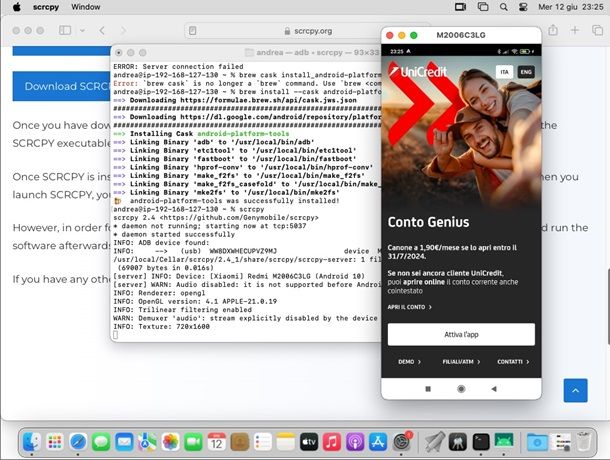Open System Settings from the Dock
Screen dimensions: 610x460
pyautogui.click(x=401, y=442)
